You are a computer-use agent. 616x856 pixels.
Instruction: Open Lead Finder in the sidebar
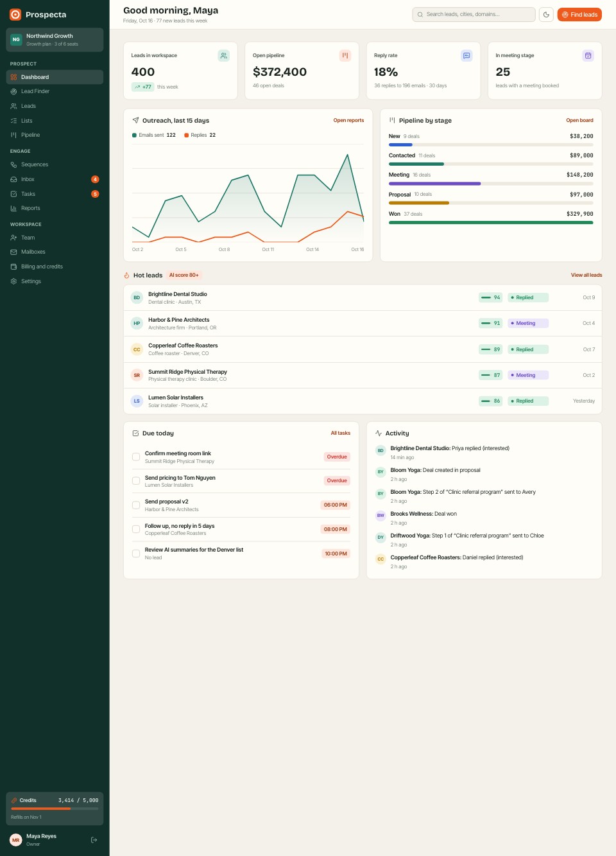tap(55, 91)
